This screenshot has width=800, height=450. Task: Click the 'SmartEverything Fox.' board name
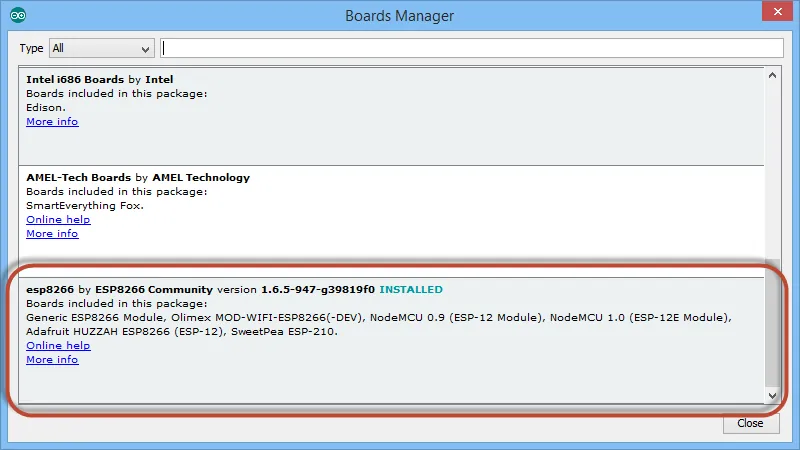point(85,205)
